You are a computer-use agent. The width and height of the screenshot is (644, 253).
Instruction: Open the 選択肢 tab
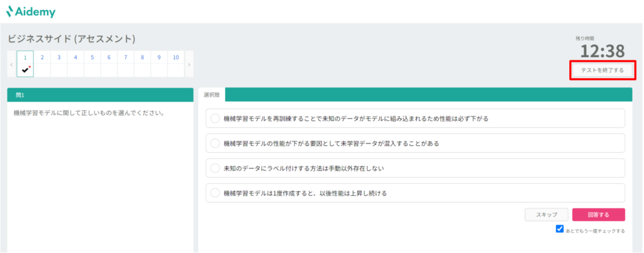pyautogui.click(x=211, y=94)
